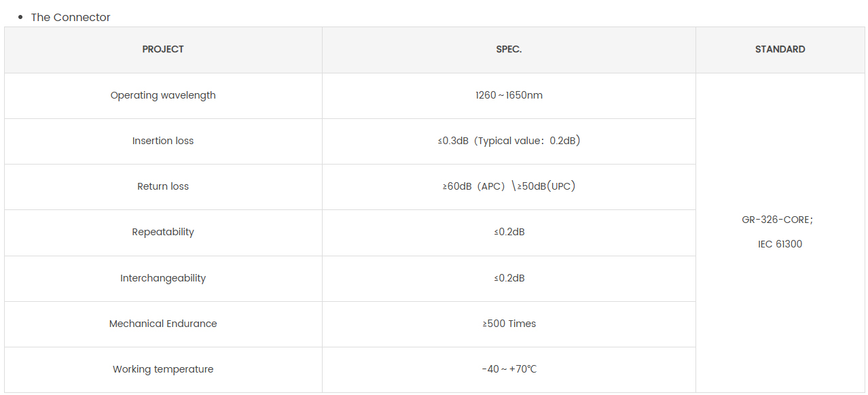Image resolution: width=868 pixels, height=395 pixels.
Task: Click the 1260~1650nm spec value
Action: 509,95
